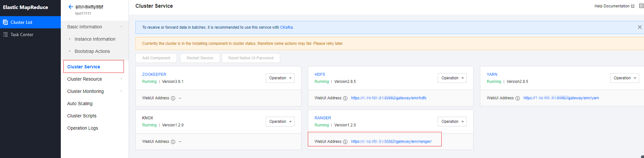This screenshot has height=158, width=644.
Task: Click info icon beside RANGER WebUI Address
Action: (x=345, y=142)
